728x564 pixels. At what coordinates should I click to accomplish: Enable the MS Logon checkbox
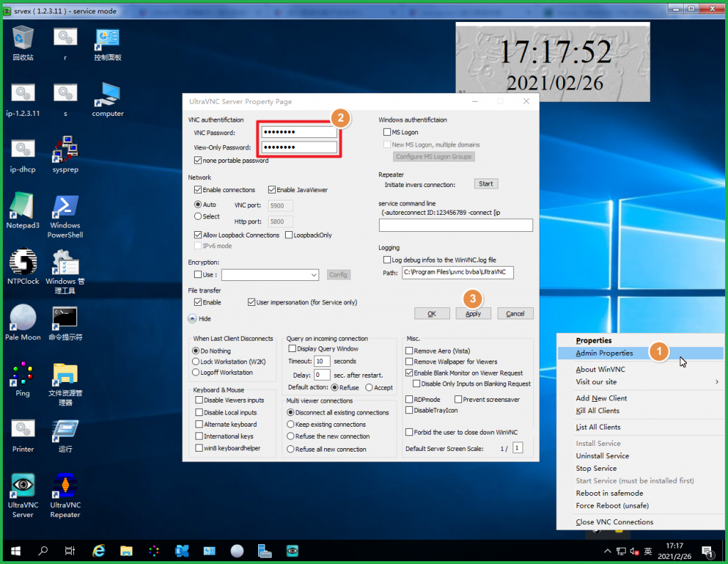click(387, 132)
